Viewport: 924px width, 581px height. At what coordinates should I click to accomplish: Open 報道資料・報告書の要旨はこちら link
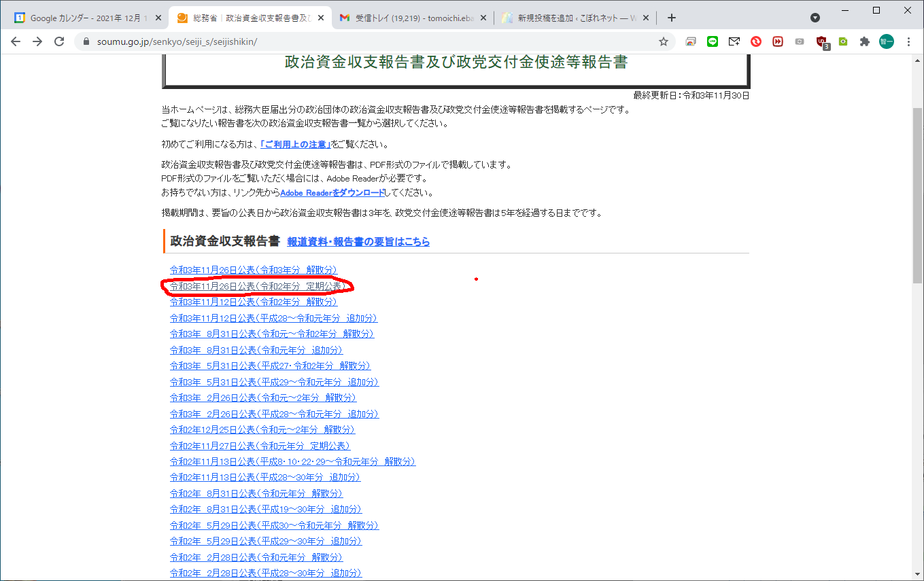click(x=358, y=242)
